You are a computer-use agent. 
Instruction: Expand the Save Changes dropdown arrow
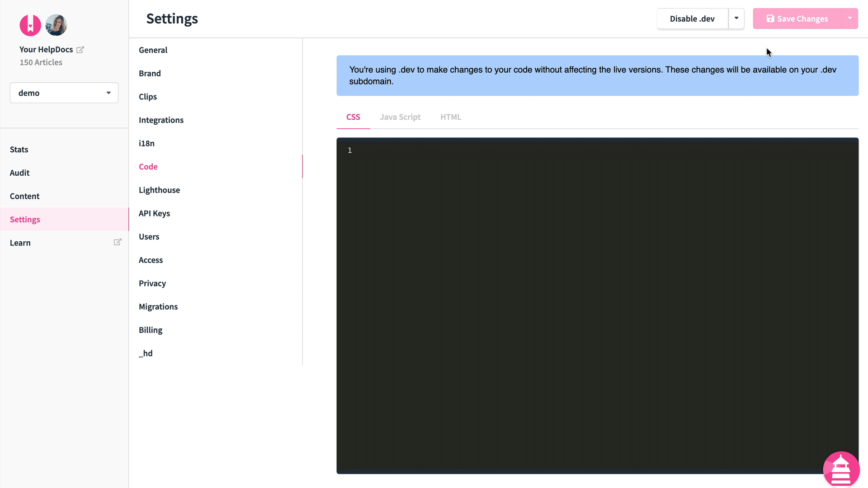point(849,19)
